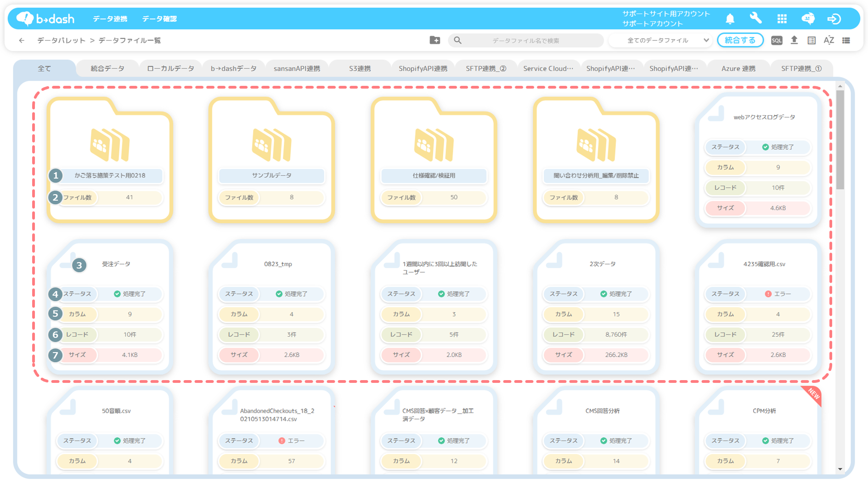This screenshot has height=488, width=868.
Task: Switch to list view icon
Action: [x=846, y=40]
